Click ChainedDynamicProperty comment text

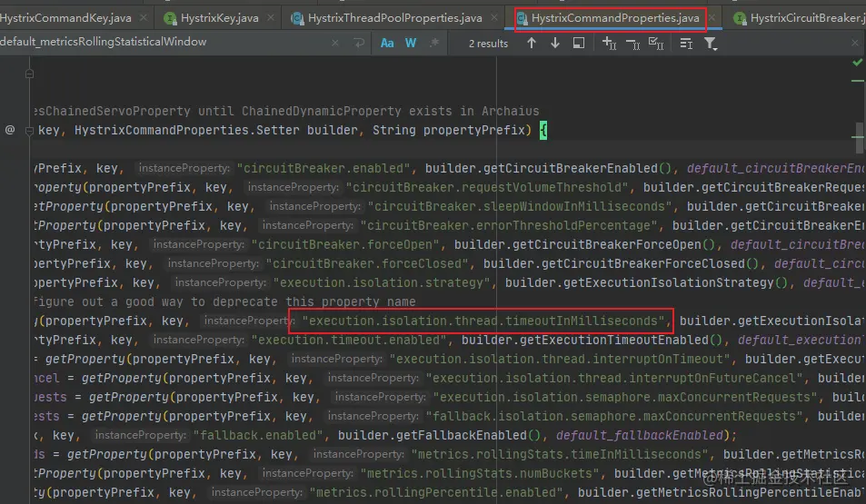[322, 111]
